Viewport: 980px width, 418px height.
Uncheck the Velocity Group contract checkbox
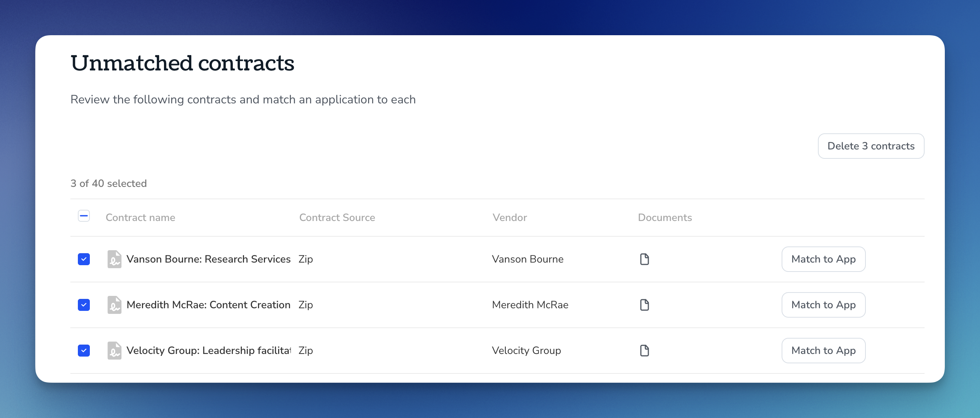pos(84,351)
